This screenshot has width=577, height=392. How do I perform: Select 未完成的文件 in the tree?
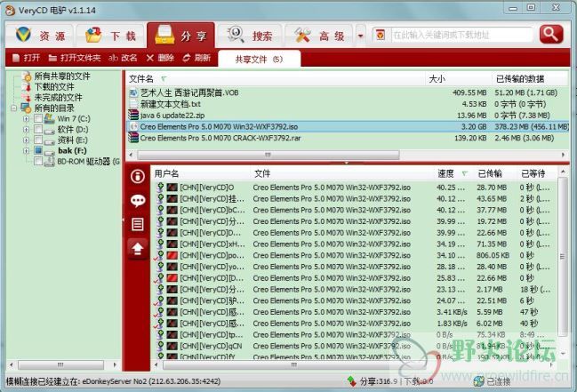click(58, 98)
